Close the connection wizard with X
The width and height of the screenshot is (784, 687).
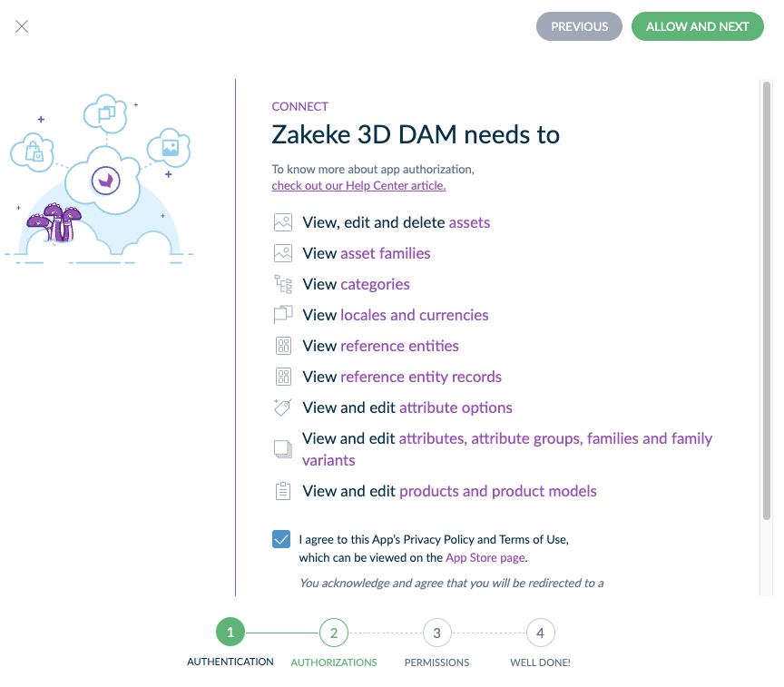[22, 26]
